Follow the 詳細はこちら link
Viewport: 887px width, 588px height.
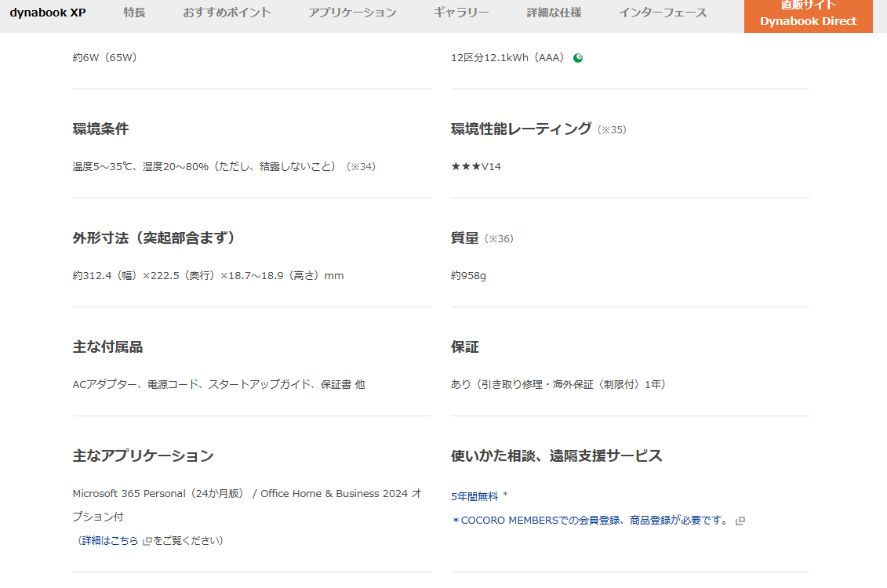(x=110, y=540)
